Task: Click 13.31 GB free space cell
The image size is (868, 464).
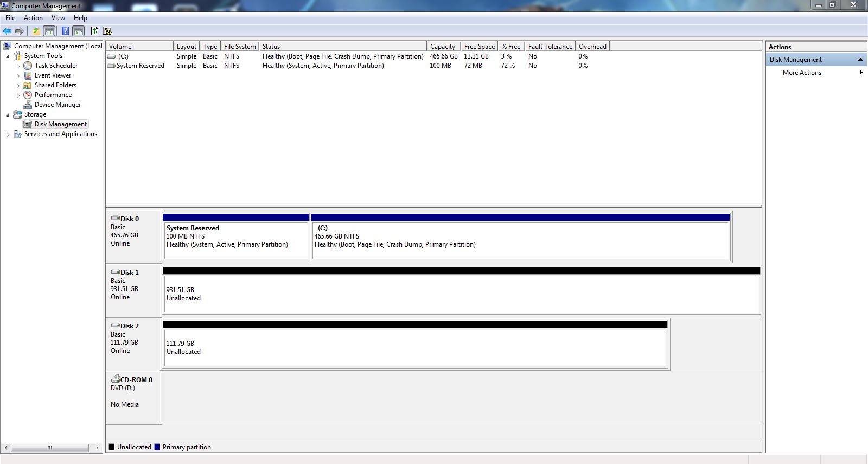Action: click(476, 56)
